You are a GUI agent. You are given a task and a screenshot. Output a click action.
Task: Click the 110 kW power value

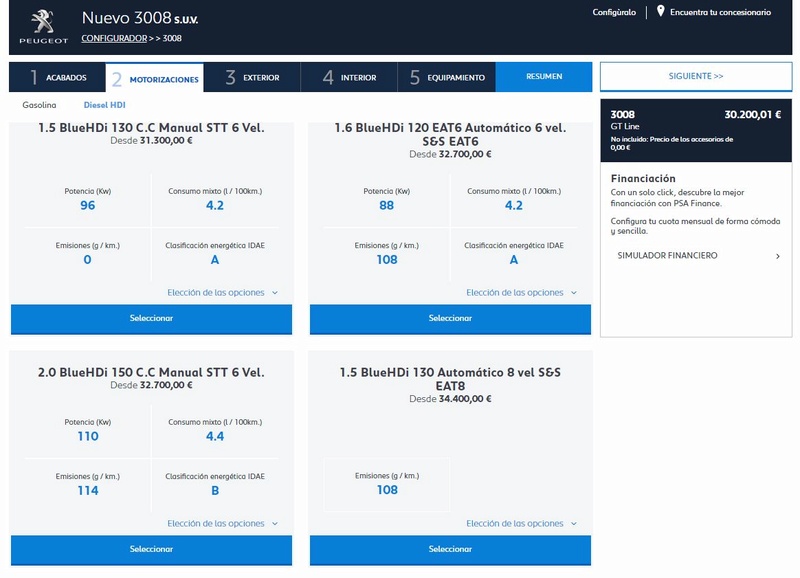coord(88,437)
